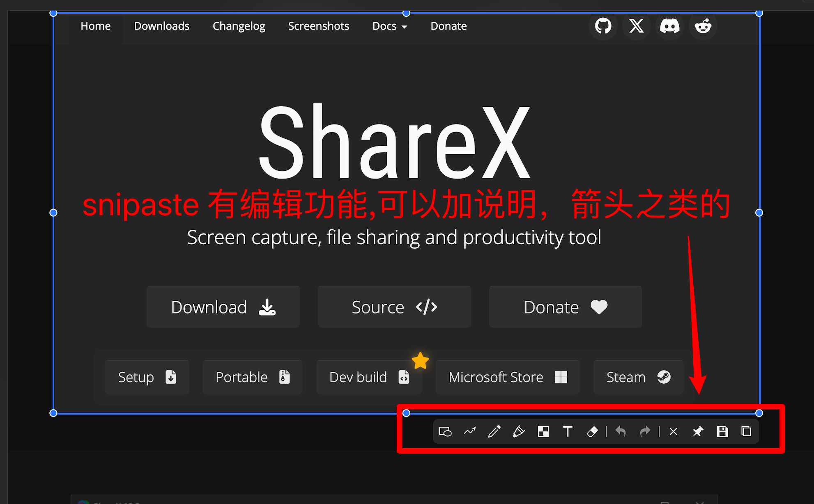Pick the marker highlighter tool

(519, 431)
